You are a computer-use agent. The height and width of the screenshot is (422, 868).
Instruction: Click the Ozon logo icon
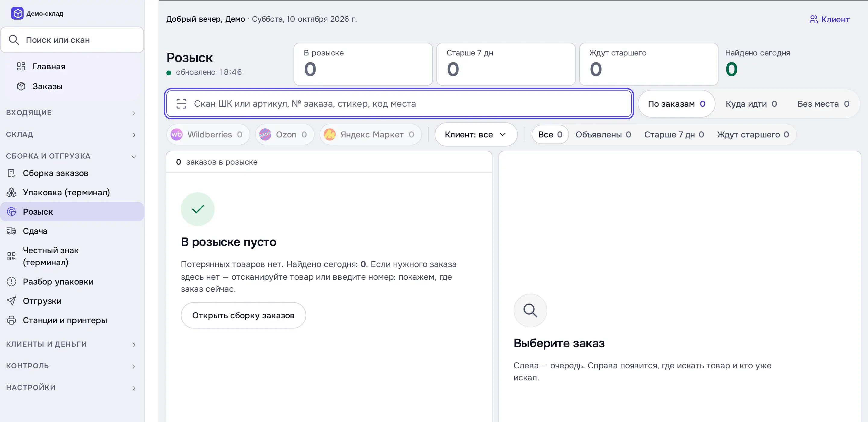coord(265,134)
